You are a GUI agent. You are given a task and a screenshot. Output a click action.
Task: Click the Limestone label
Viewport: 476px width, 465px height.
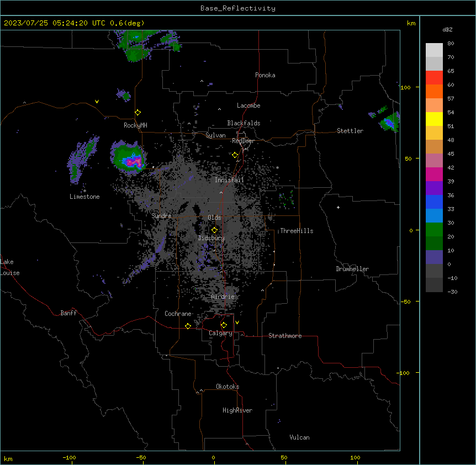pos(84,197)
